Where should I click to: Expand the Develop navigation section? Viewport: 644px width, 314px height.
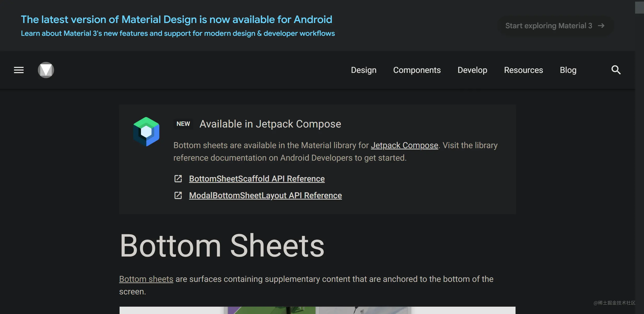click(472, 70)
